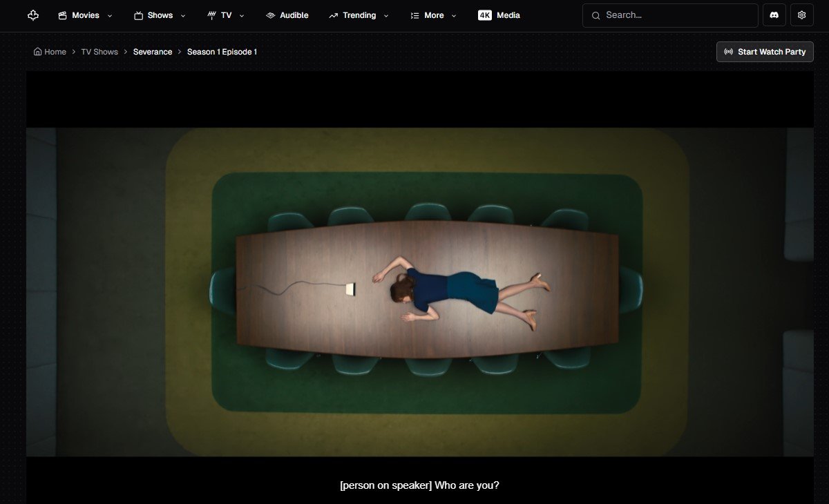Viewport: 829px width, 504px height.
Task: Select the Season 1 Episode 1 breadcrumb
Action: click(x=222, y=52)
